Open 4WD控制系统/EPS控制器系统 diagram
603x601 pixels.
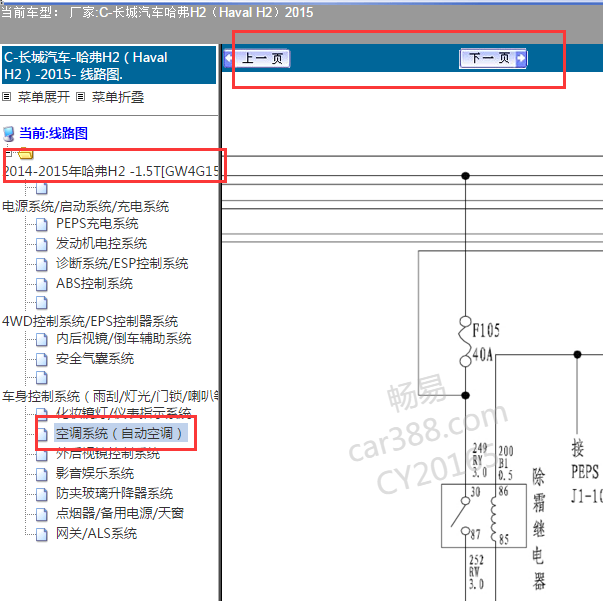(x=90, y=321)
